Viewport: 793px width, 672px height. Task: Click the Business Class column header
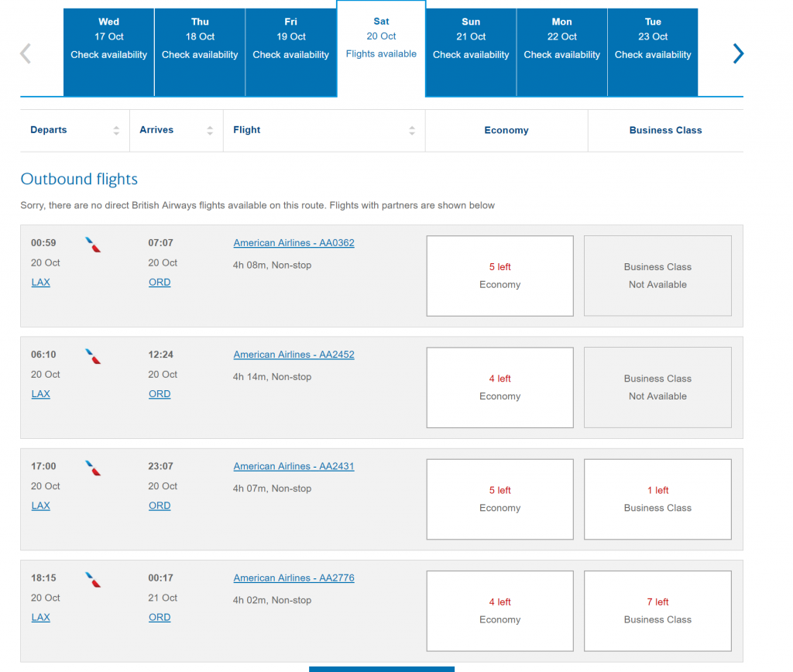pyautogui.click(x=665, y=131)
